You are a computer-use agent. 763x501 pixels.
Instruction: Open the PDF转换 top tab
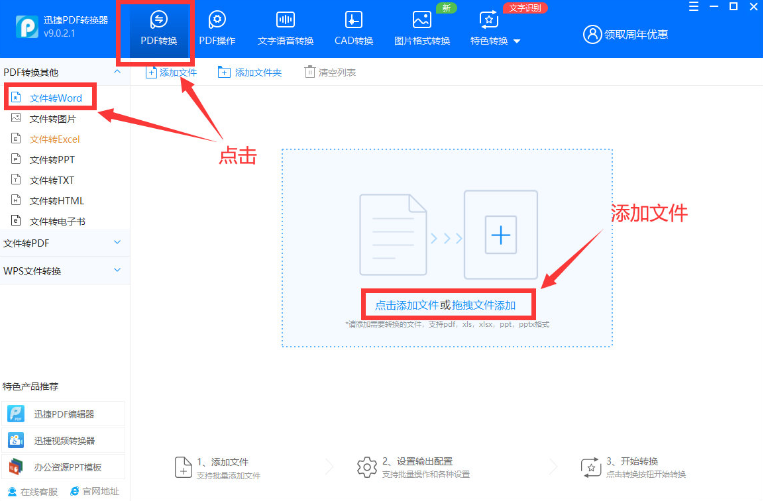tap(159, 28)
